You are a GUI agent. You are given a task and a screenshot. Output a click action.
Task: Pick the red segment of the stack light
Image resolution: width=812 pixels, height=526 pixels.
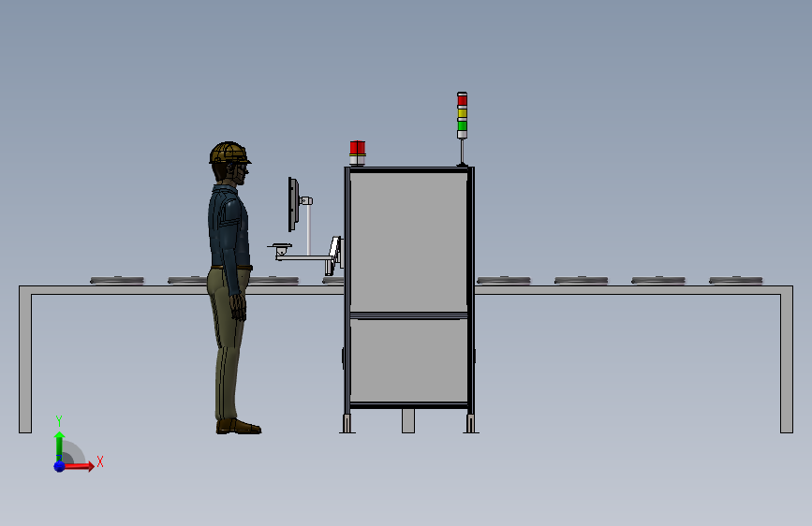(462, 101)
